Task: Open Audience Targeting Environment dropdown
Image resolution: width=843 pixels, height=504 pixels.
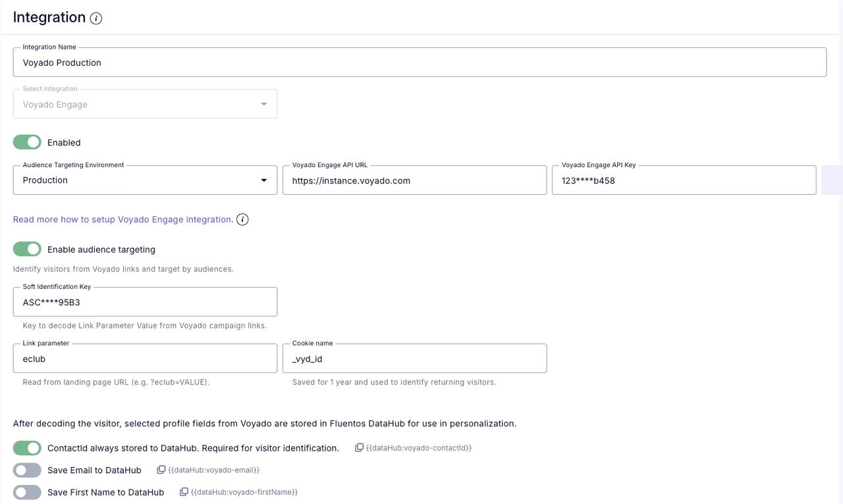Action: point(145,180)
